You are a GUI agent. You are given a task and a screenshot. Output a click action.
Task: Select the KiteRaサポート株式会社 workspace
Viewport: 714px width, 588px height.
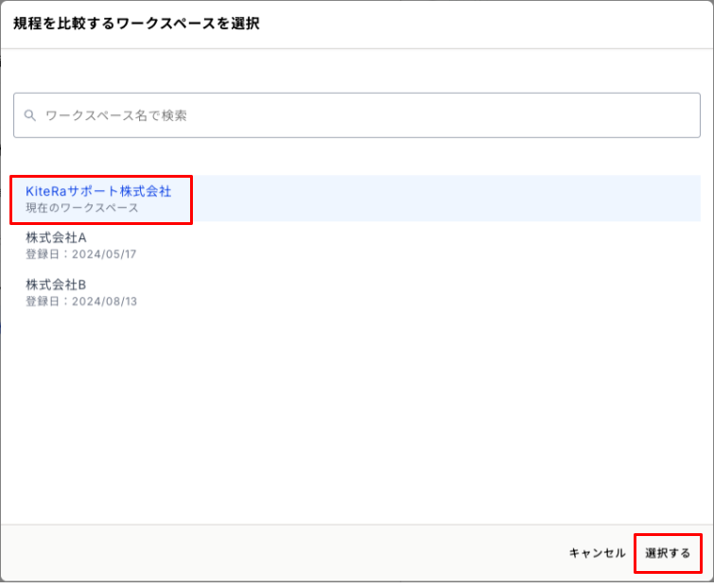pos(357,199)
